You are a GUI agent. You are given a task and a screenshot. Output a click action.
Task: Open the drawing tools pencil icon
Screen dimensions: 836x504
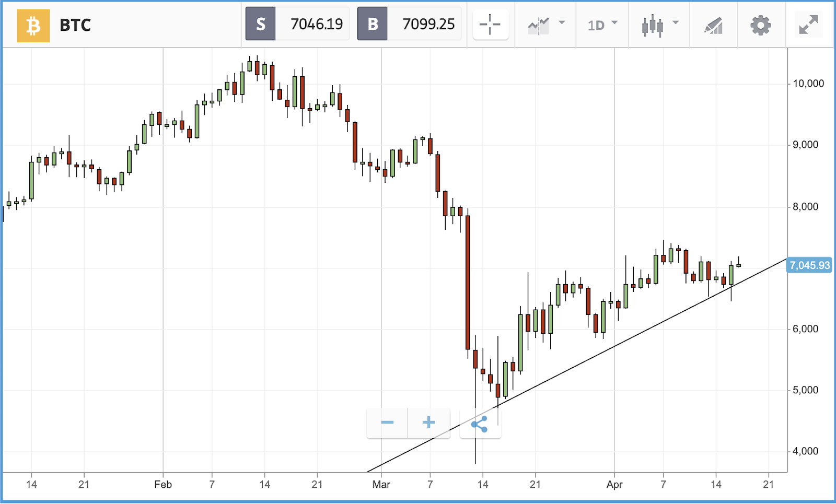[713, 26]
